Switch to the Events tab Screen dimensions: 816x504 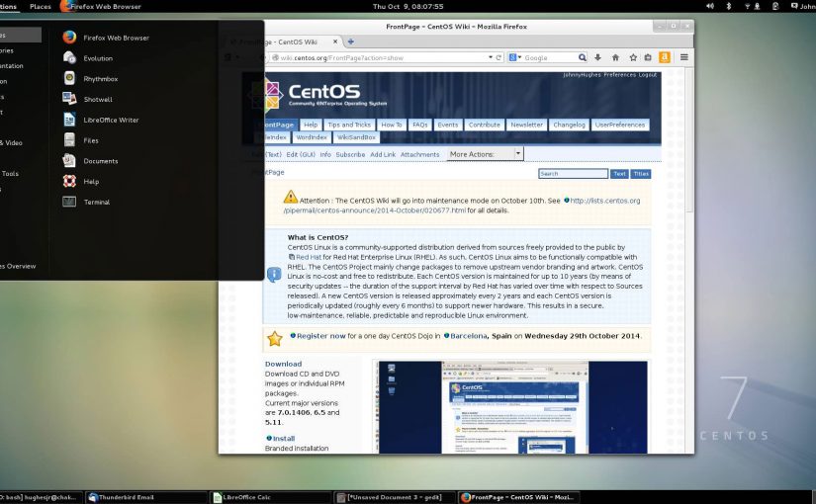coord(447,125)
